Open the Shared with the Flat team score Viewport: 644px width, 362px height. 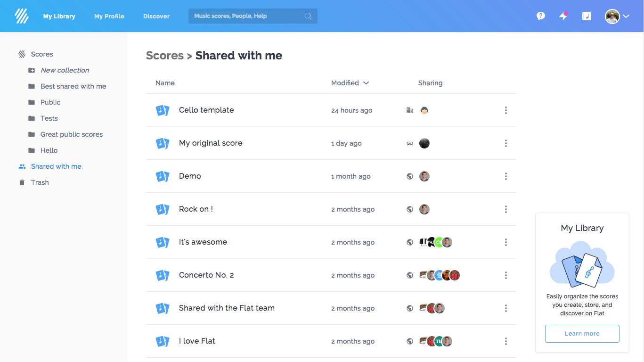[x=227, y=308]
